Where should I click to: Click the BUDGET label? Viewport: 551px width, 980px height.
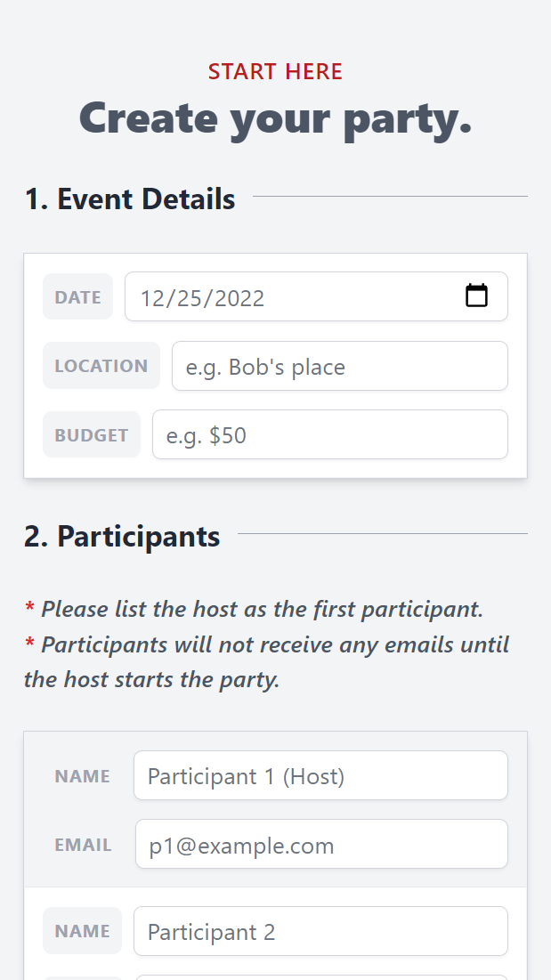[91, 434]
